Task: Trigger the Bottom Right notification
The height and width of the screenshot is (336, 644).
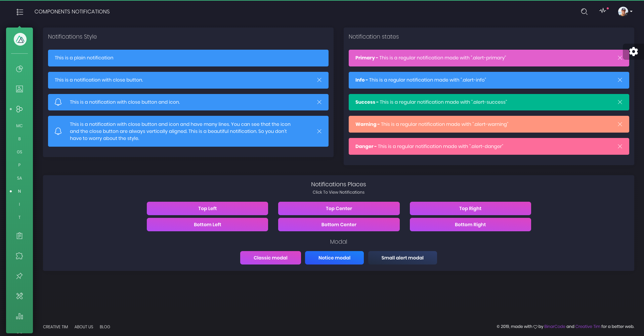Action: click(x=470, y=225)
